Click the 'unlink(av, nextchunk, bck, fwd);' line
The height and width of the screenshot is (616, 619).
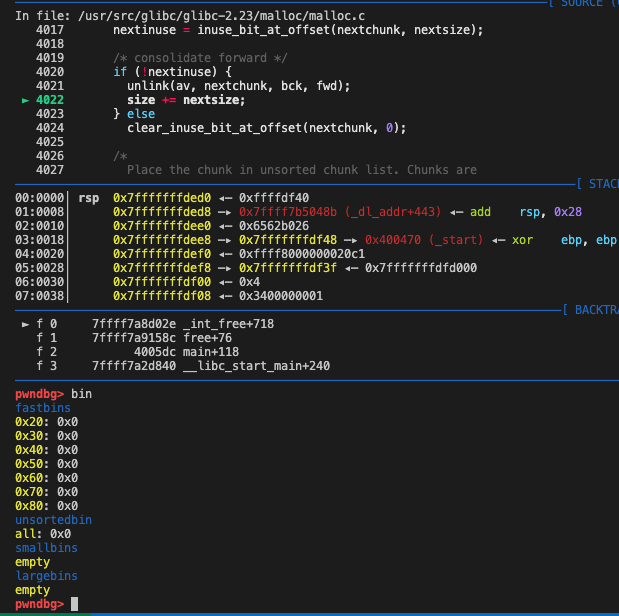coord(238,86)
